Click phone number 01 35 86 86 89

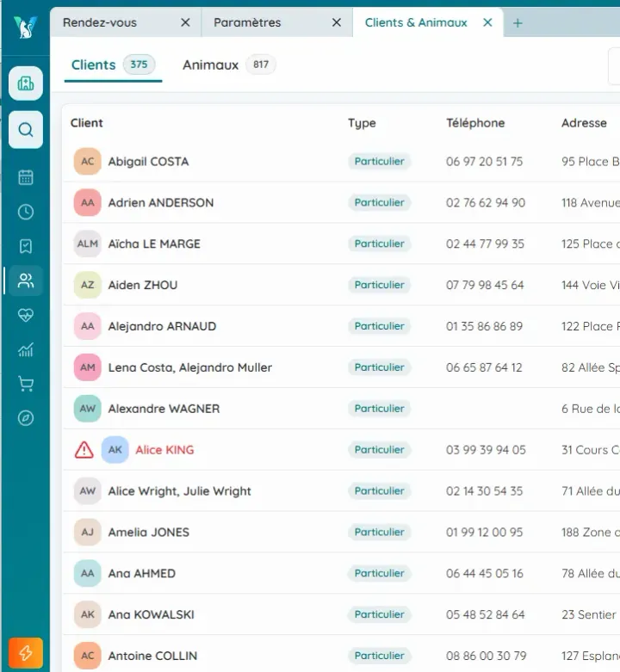coord(484,326)
